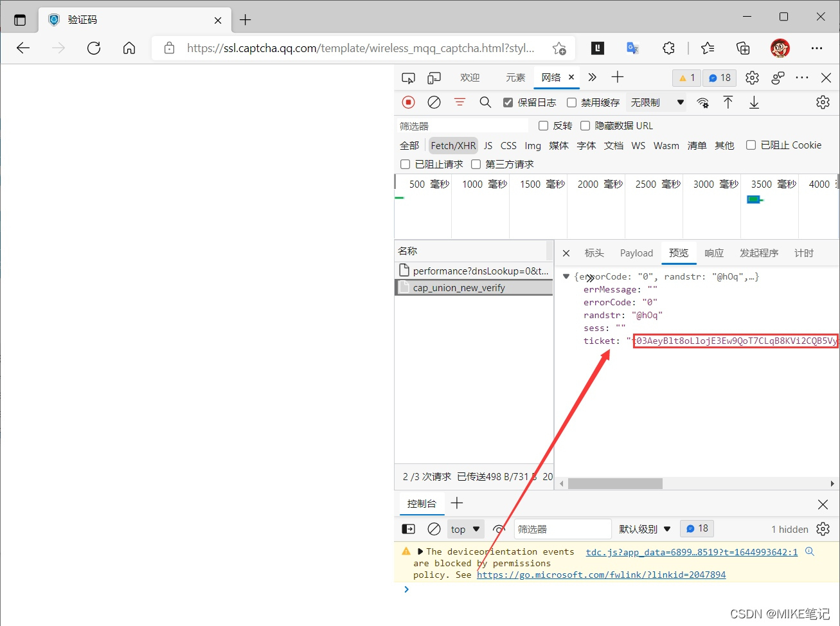Uncheck the 保留日志 checkbox
The width and height of the screenshot is (840, 626).
[508, 102]
